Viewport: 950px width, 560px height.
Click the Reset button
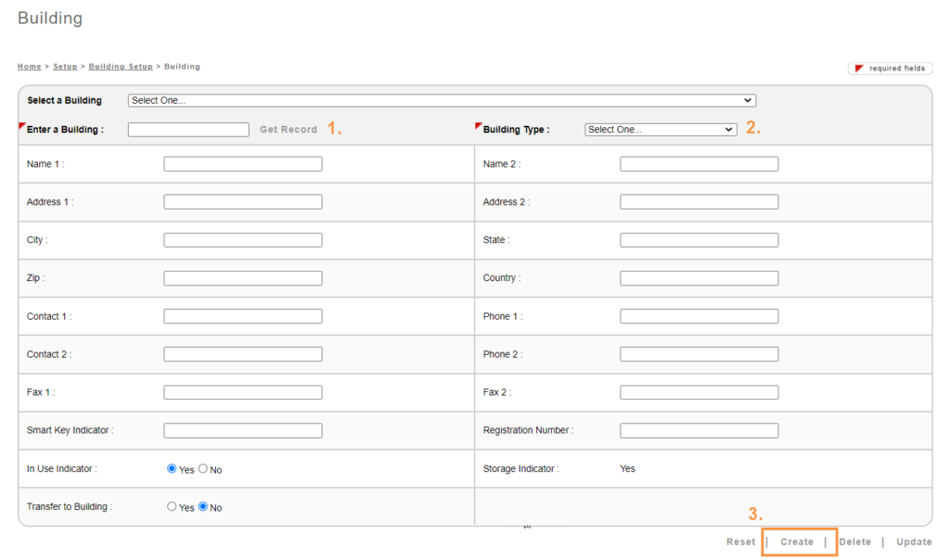740,541
